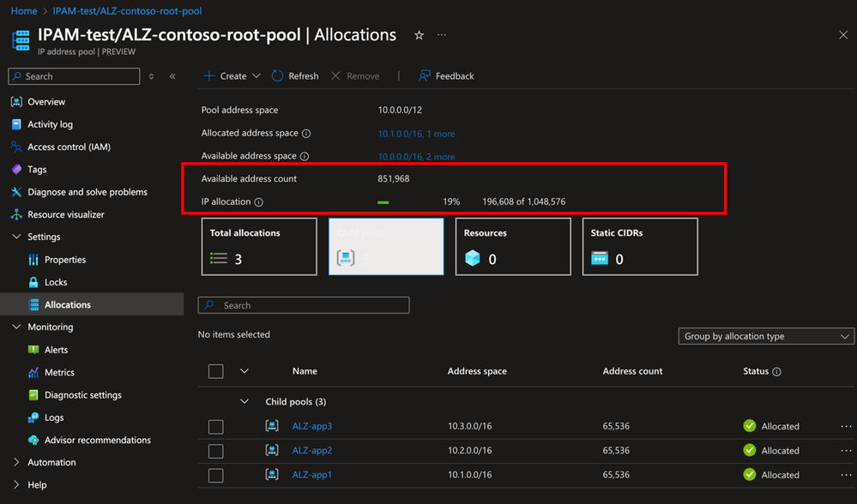Click the Allocated address space info icon
The image size is (857, 504).
click(x=306, y=133)
